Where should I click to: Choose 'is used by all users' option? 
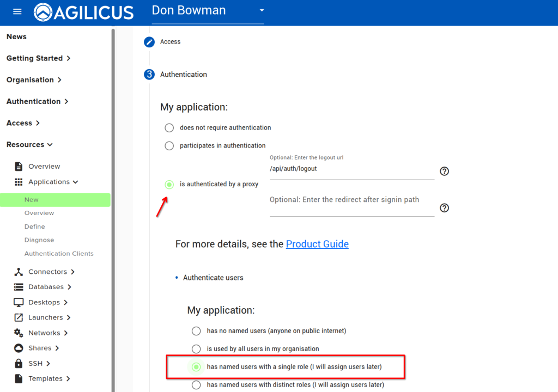tap(196, 348)
